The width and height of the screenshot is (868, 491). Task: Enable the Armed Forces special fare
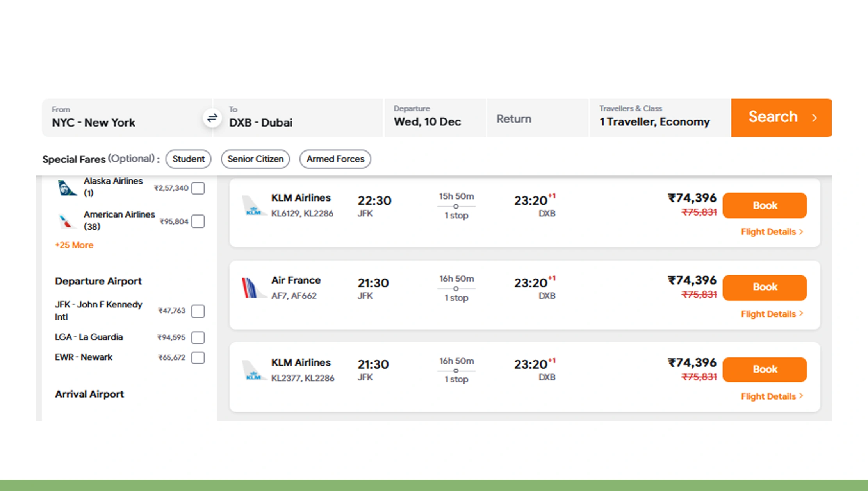click(335, 159)
